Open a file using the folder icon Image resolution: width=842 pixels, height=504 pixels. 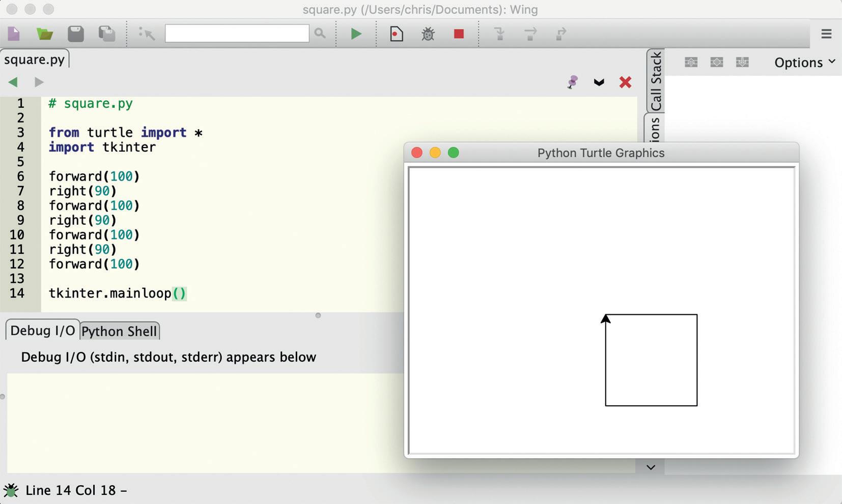click(x=45, y=34)
